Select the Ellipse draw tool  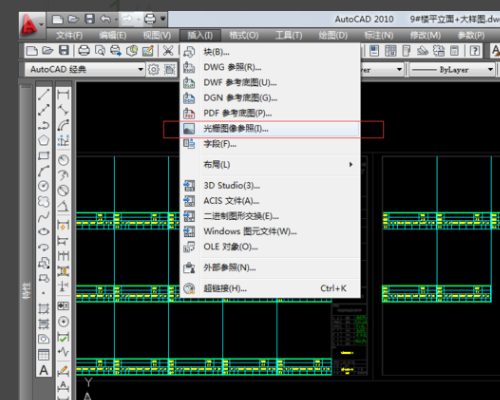pos(44,232)
